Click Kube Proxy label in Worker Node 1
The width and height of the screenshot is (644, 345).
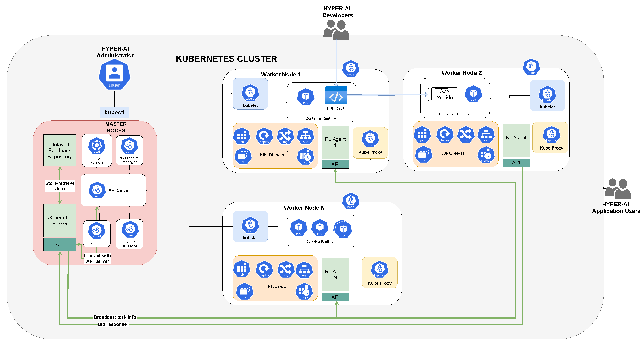370,152
